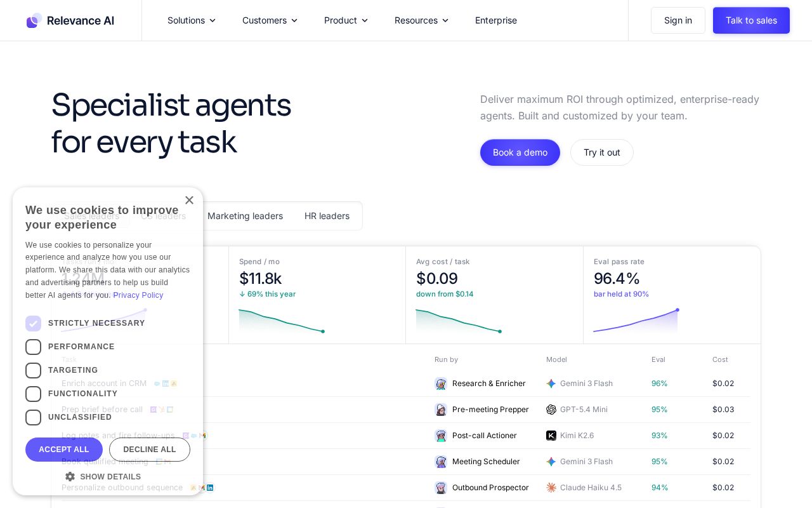Click the Post-call Actioner agent avatar
Screen dimensions: 812x508
[441, 436]
